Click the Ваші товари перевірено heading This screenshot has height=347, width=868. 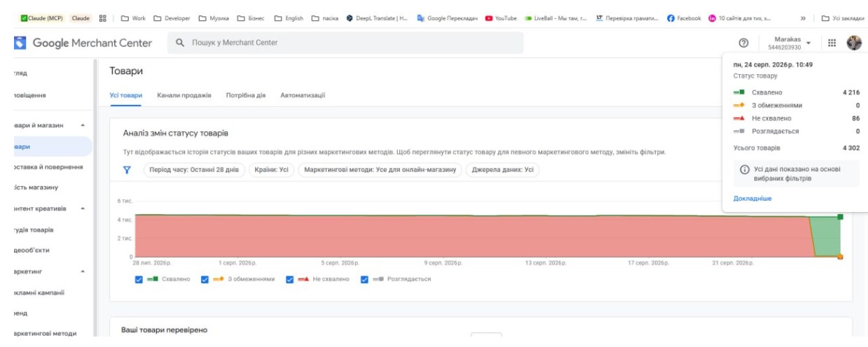point(165,330)
